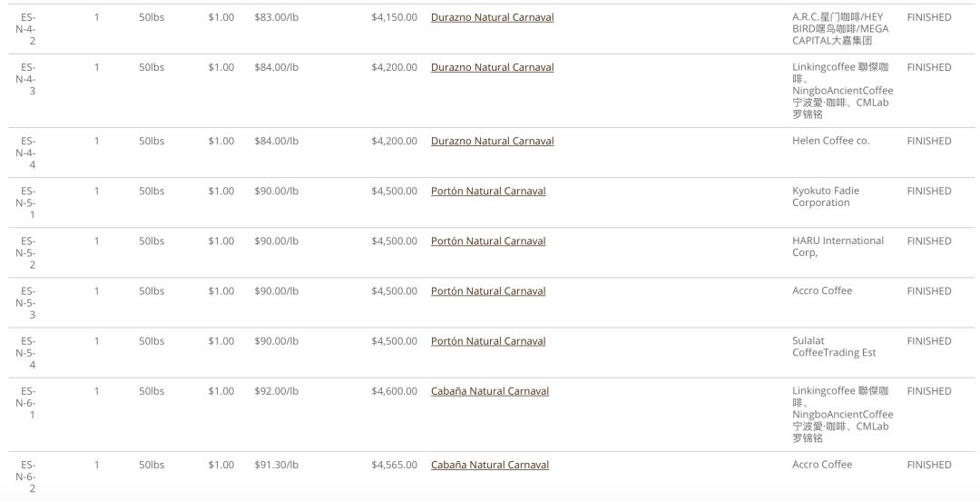980x501 pixels.
Task: Open Durazno Natural Carnaval link beside Helen Coffee co.
Action: (492, 142)
